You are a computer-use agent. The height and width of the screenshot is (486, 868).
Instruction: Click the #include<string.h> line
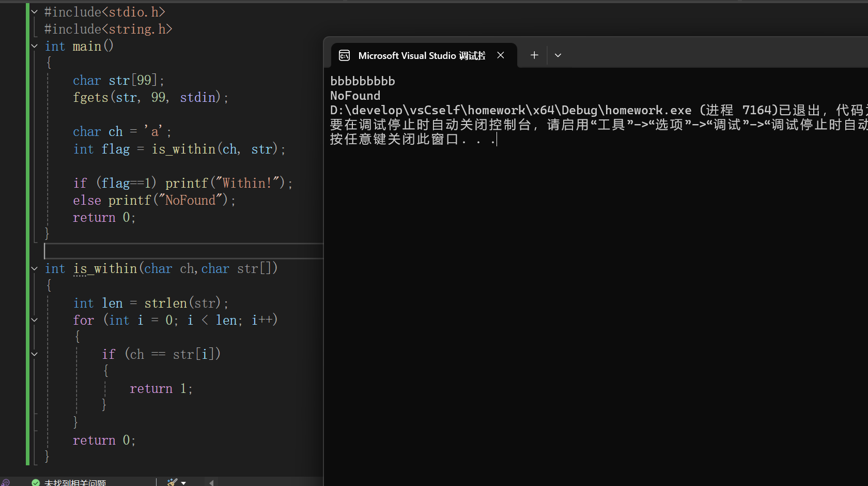pos(109,29)
